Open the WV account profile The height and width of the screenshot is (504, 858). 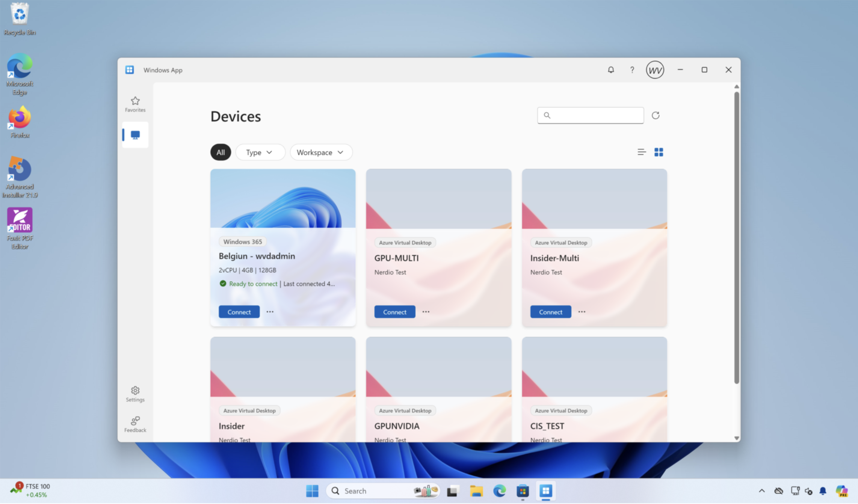click(x=655, y=70)
